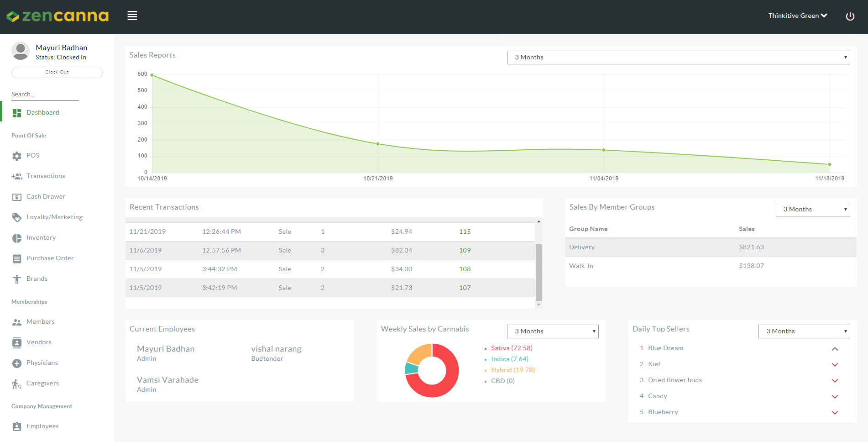Open Sales By Member Groups period dropdown
The height and width of the screenshot is (442, 868).
coord(812,210)
